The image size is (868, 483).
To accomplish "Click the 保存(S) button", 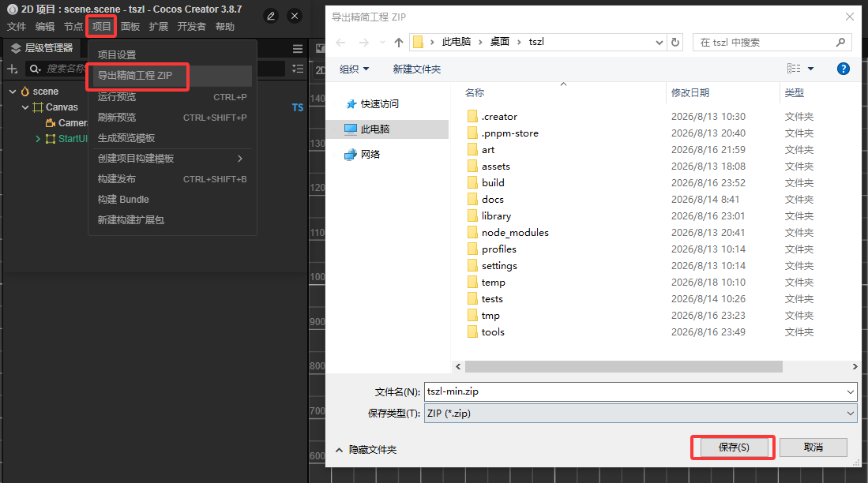I will click(734, 447).
